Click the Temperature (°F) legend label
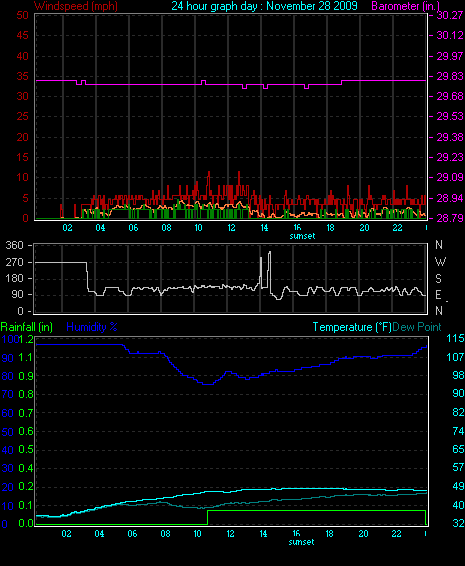 [352, 327]
